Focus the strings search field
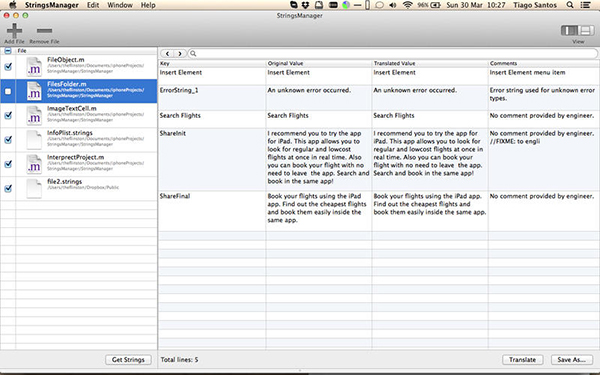The image size is (600, 375). (x=393, y=54)
